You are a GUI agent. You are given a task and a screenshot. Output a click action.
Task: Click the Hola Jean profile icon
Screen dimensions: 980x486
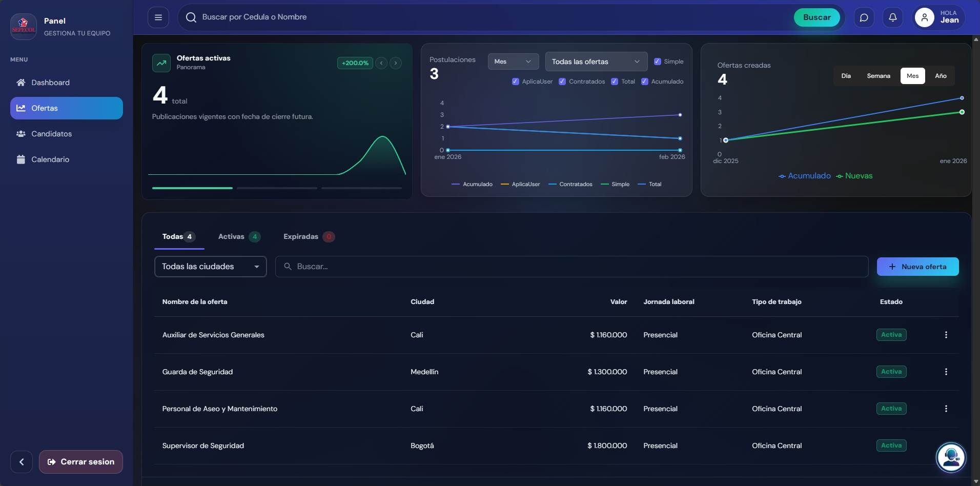(924, 18)
